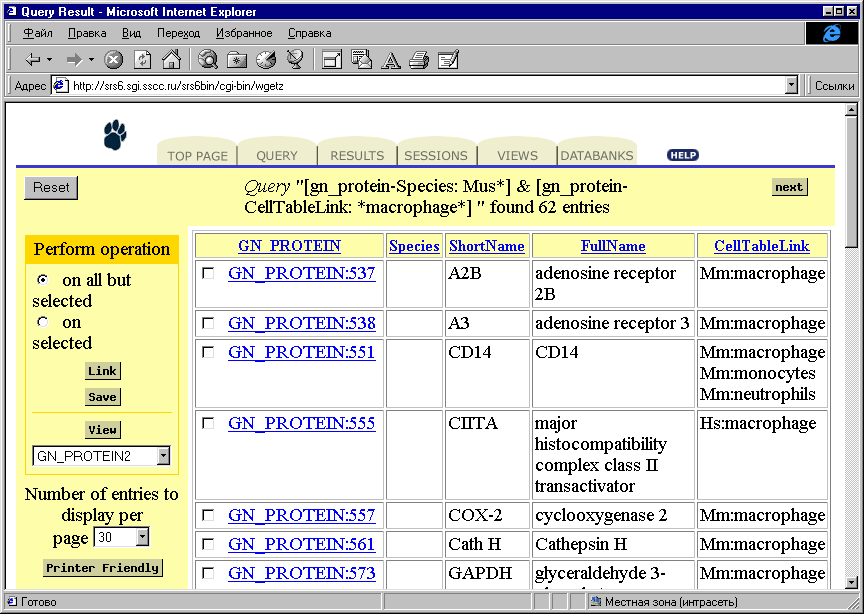864x614 pixels.
Task: Tick the checkbox for GN_PROTEIN:551
Action: coord(208,352)
